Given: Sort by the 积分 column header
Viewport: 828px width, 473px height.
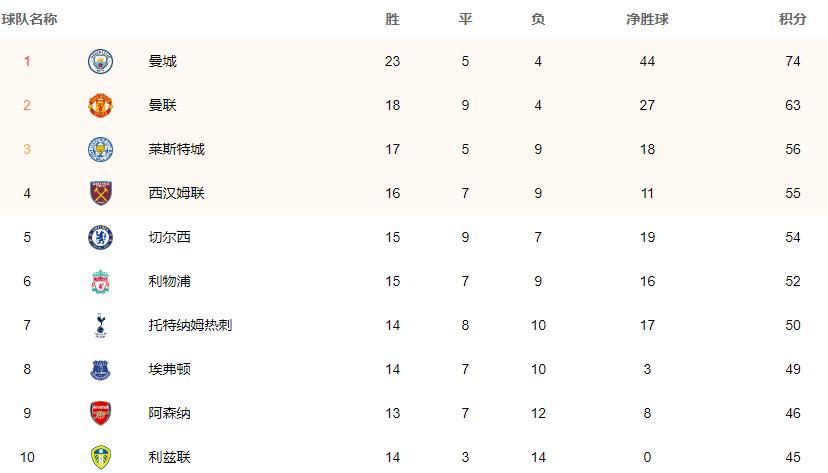Looking at the screenshot, I should (793, 20).
